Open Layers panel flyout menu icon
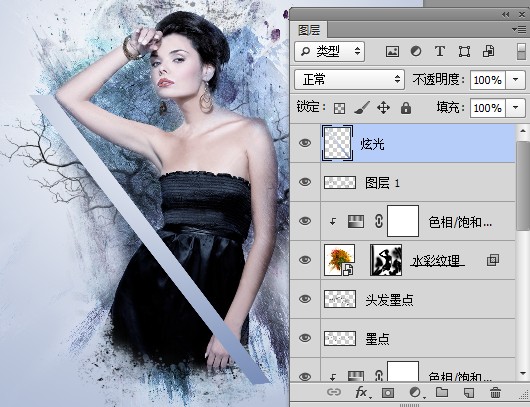 (x=519, y=30)
